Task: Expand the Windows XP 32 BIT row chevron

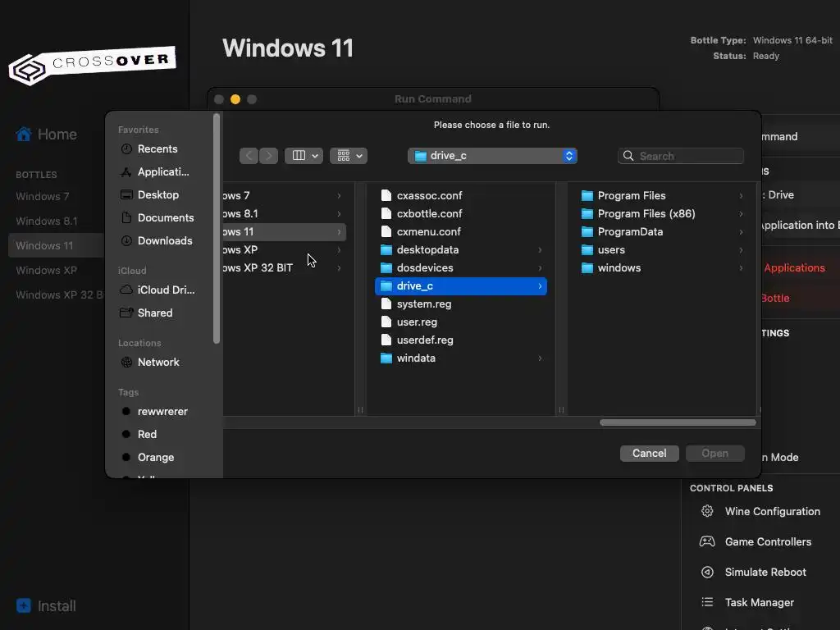Action: pyautogui.click(x=339, y=268)
